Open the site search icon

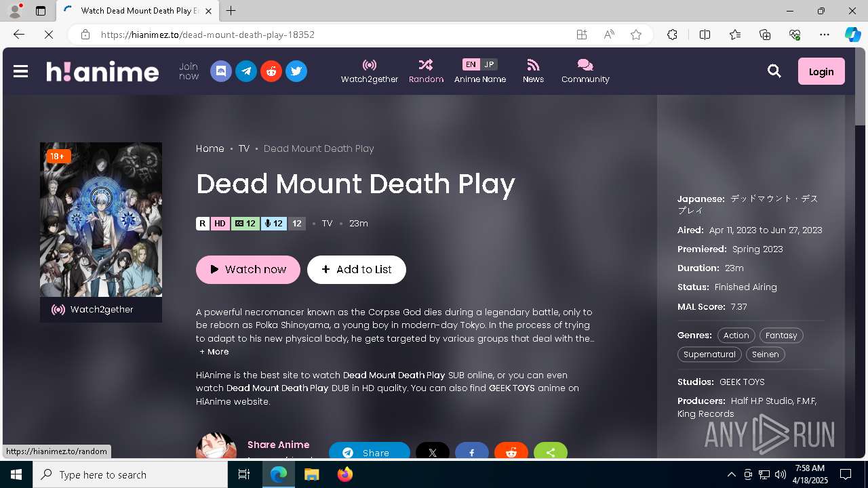(774, 71)
